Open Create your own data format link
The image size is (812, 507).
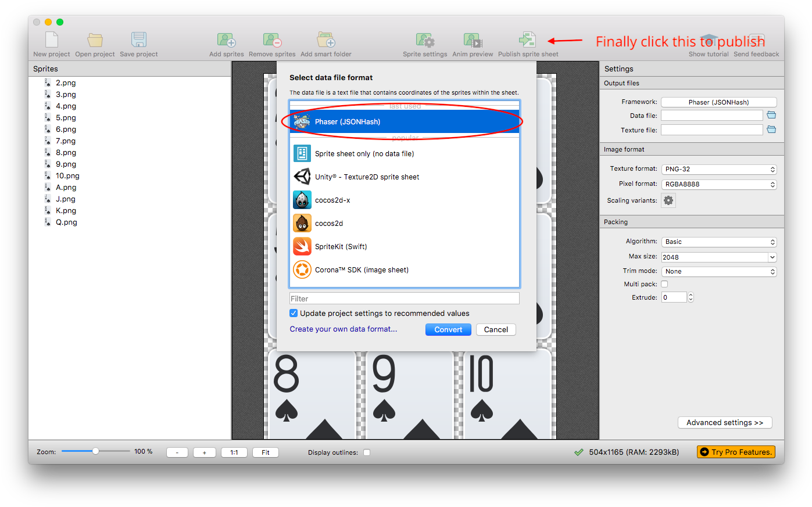(342, 329)
